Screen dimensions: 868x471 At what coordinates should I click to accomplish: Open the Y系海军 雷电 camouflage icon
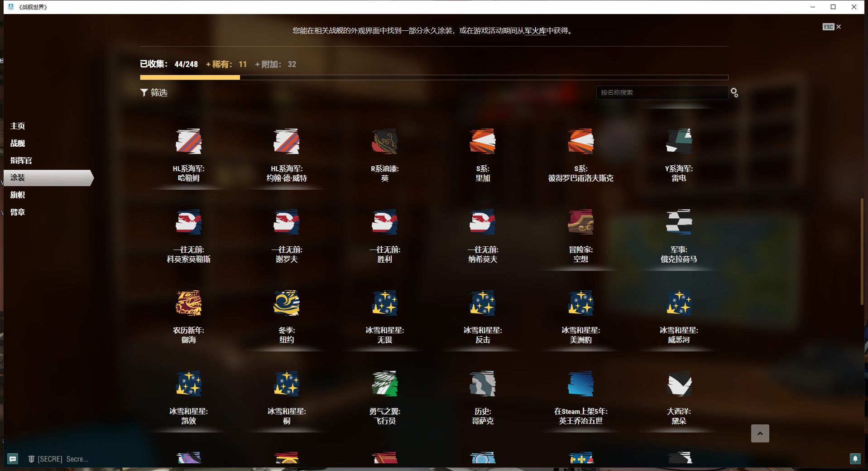tap(678, 141)
